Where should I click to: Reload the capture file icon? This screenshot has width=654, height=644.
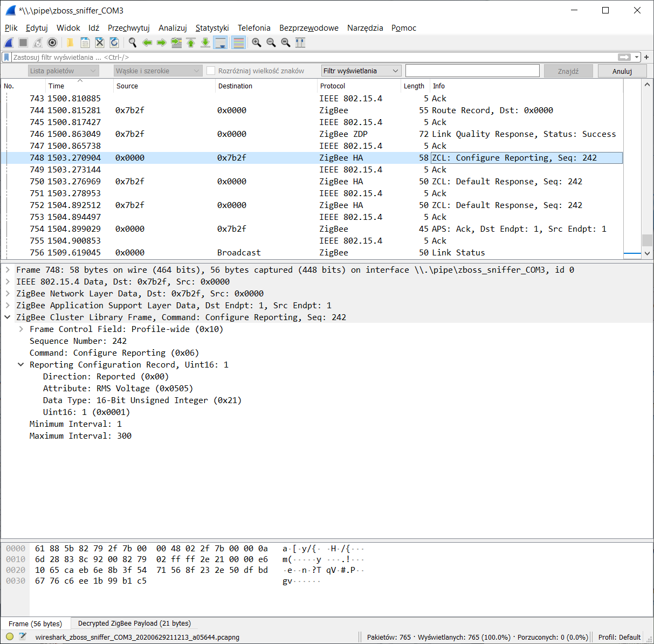(114, 43)
